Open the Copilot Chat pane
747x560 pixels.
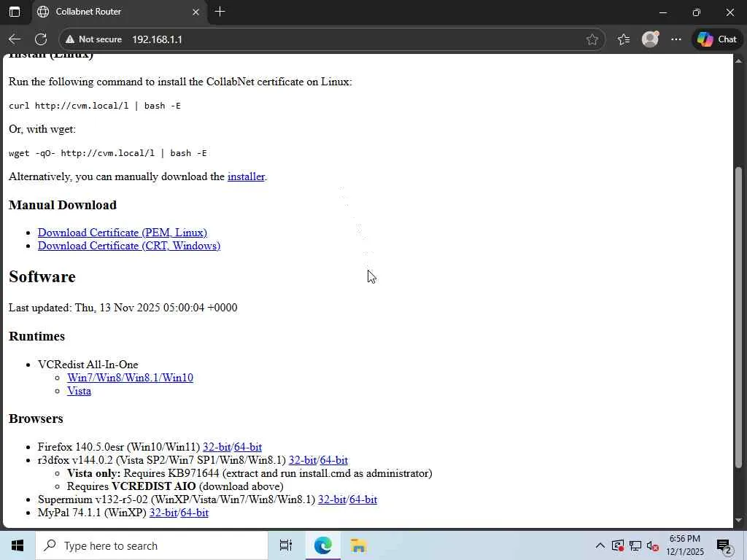point(717,39)
